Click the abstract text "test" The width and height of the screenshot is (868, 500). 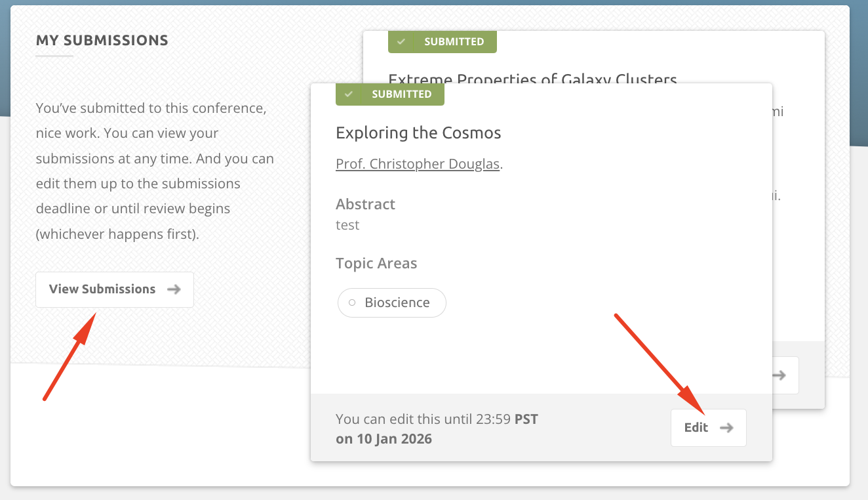click(347, 225)
